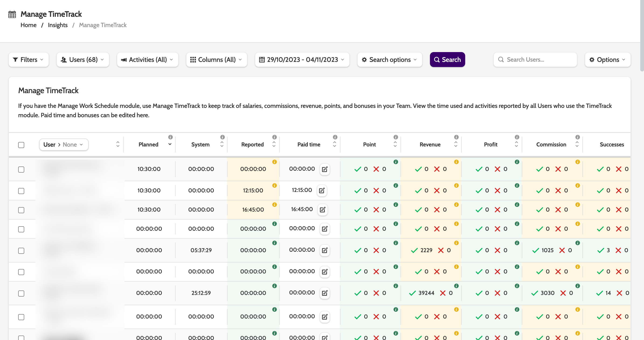
Task: Click info icon above Revenue column header
Action: pos(456,137)
